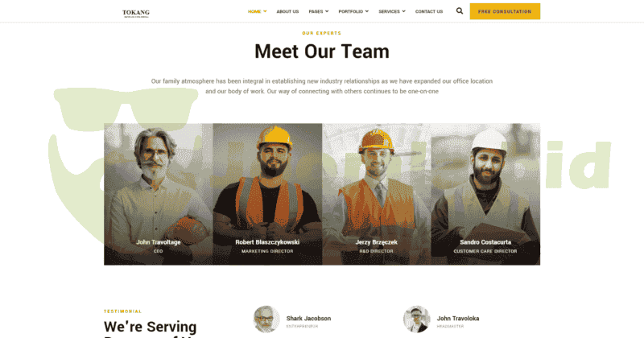Click the Free Consultation button
The width and height of the screenshot is (644, 338).
pyautogui.click(x=505, y=11)
